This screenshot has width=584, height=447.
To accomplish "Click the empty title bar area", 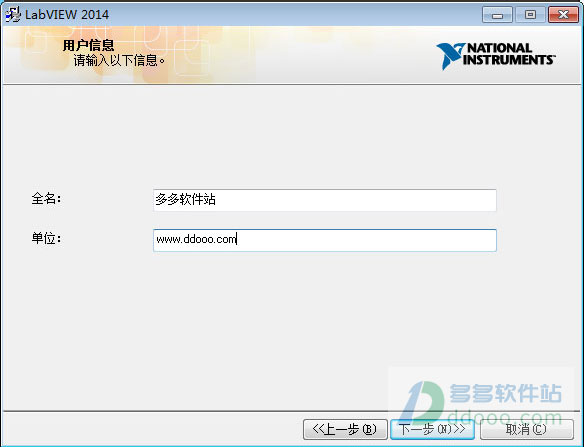I will [x=294, y=15].
